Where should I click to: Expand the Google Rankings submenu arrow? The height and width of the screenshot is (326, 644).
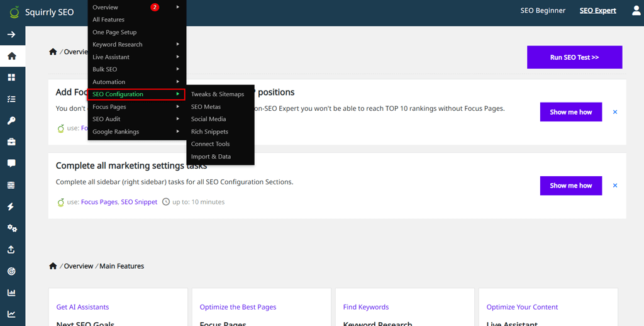pyautogui.click(x=178, y=131)
